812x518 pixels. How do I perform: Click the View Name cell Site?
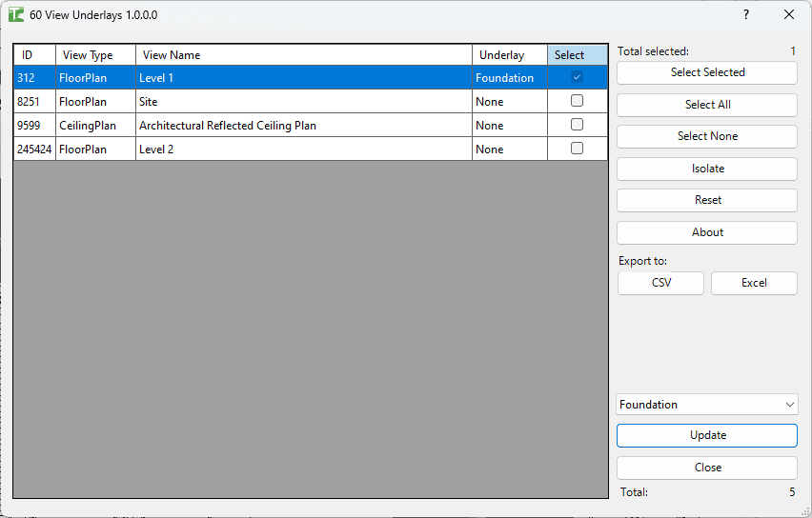(x=304, y=102)
